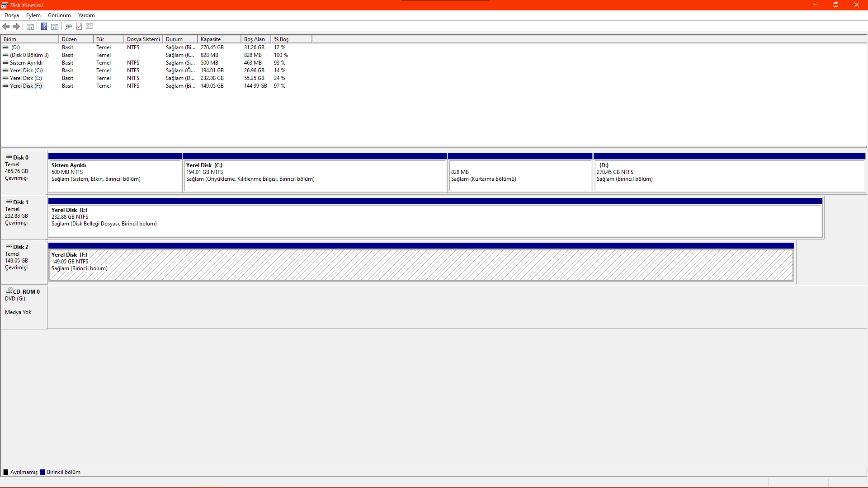Open the Dosya menu

pos(12,15)
